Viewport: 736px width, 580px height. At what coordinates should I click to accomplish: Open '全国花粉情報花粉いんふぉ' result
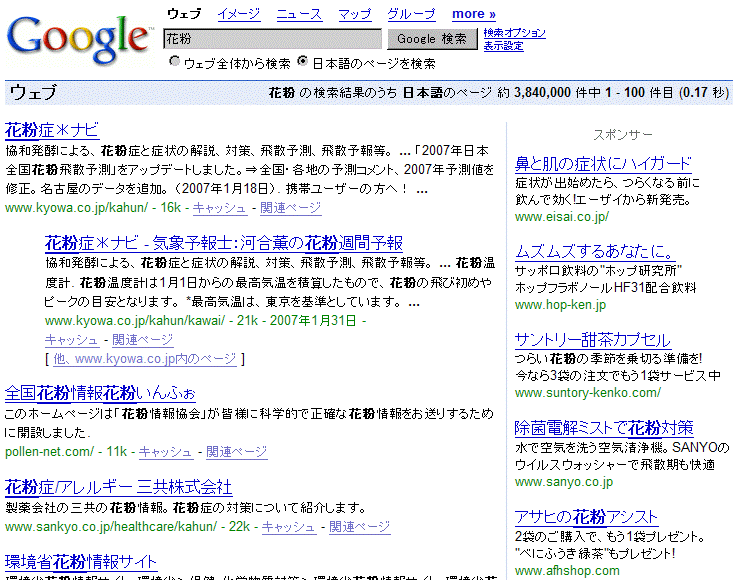point(100,393)
